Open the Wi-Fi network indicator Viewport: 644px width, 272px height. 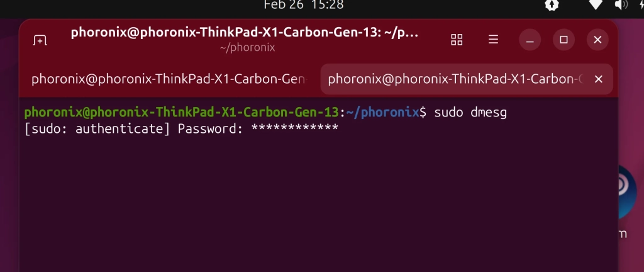pyautogui.click(x=594, y=5)
